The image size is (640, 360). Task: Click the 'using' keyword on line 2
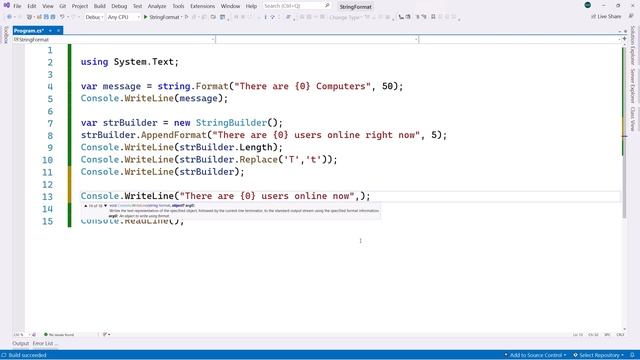[x=94, y=62]
